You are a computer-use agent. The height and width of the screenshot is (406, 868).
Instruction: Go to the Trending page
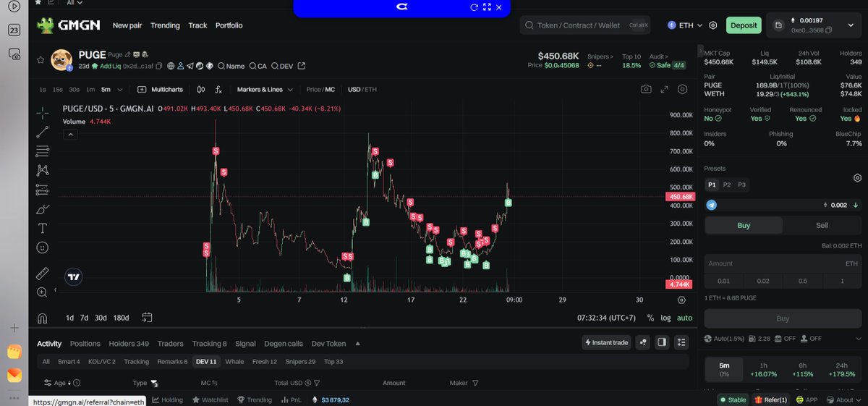point(165,25)
